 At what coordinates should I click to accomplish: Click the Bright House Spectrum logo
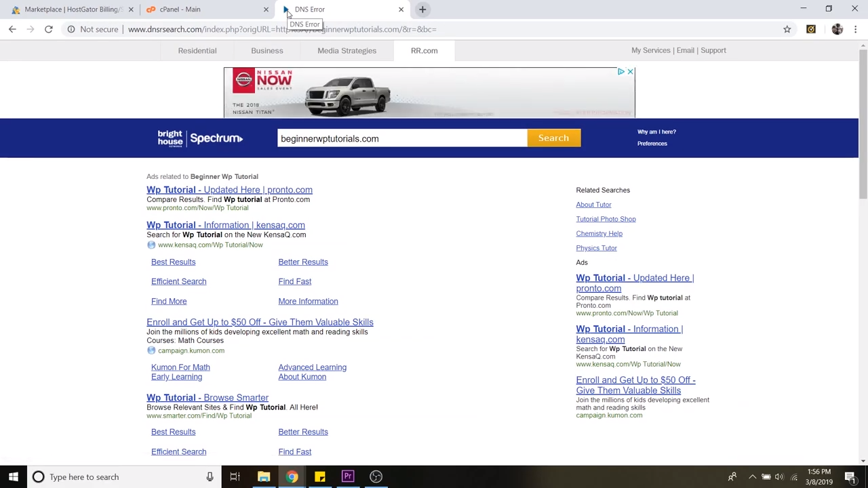click(200, 138)
